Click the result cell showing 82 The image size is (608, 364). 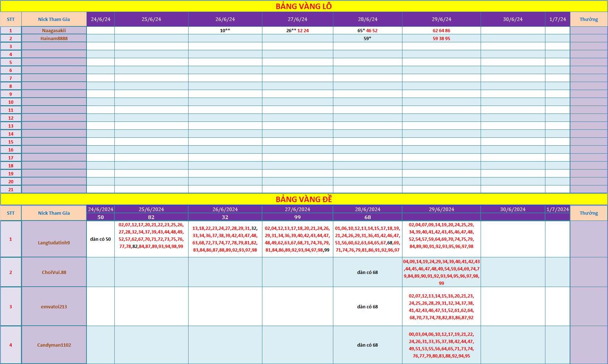[151, 217]
